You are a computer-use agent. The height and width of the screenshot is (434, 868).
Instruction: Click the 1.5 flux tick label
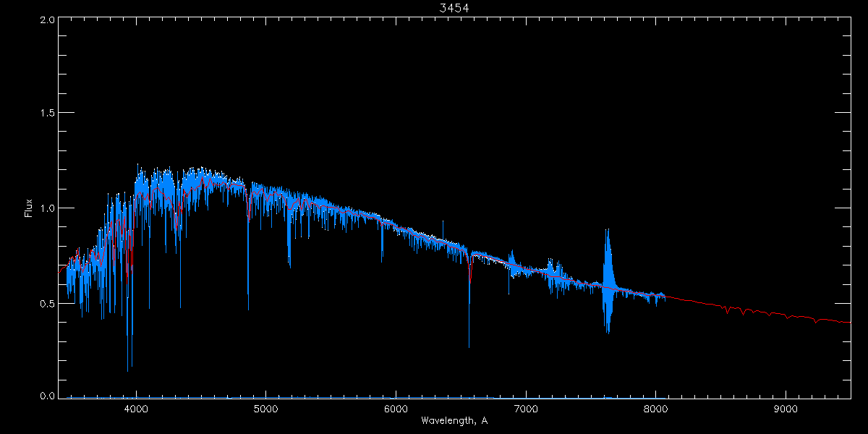click(47, 114)
